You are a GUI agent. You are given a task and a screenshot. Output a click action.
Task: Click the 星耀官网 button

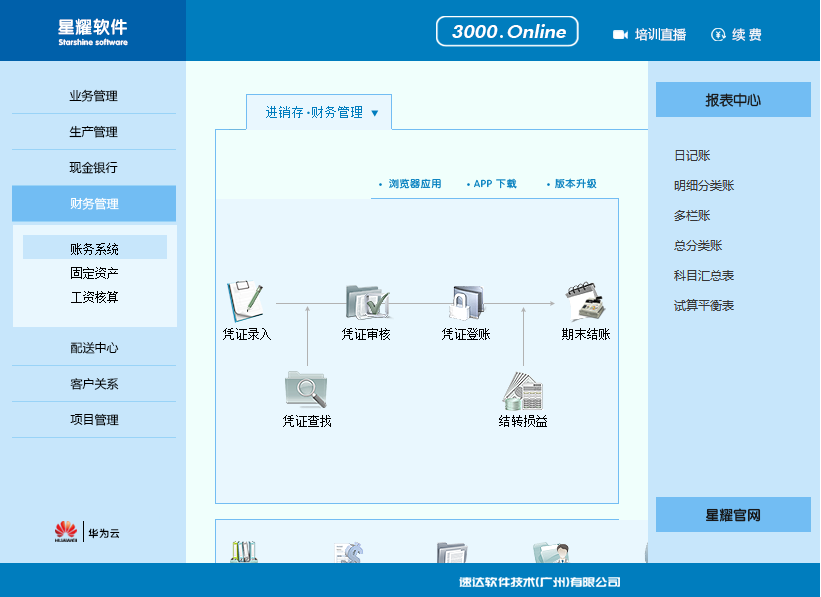(x=733, y=515)
